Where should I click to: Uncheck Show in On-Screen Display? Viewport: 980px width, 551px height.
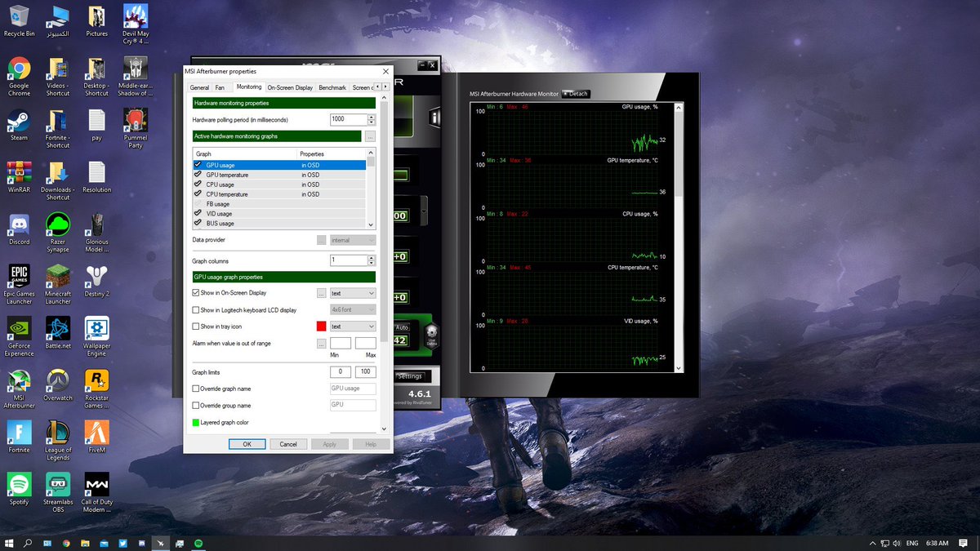click(x=196, y=292)
